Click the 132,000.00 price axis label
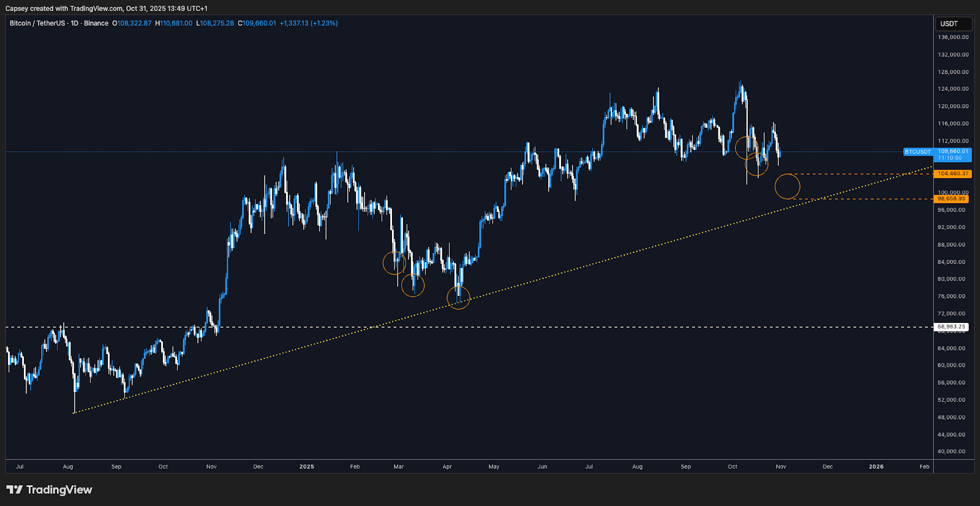Viewport: 980px width, 506px height. [953, 55]
